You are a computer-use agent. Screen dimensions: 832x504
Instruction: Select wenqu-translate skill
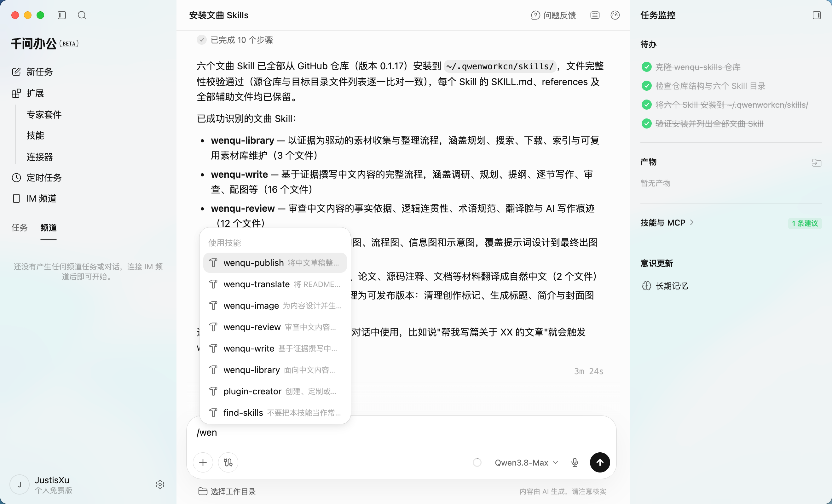tap(275, 284)
